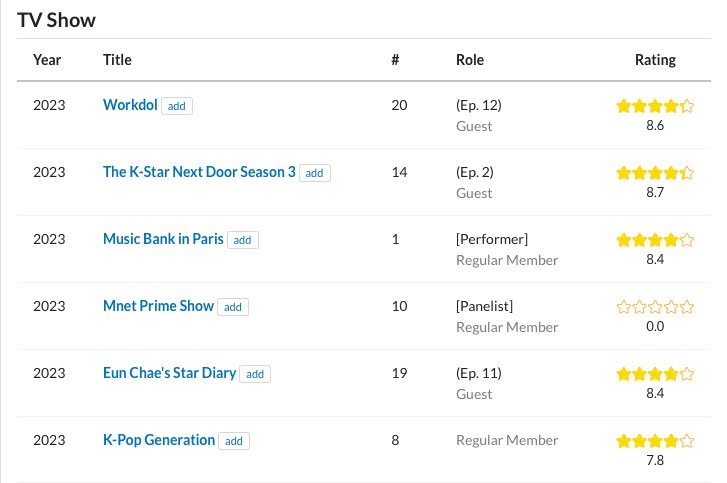Add Music Bank in Paris to list
Viewport: 727px width, 483px height.
pyautogui.click(x=242, y=240)
